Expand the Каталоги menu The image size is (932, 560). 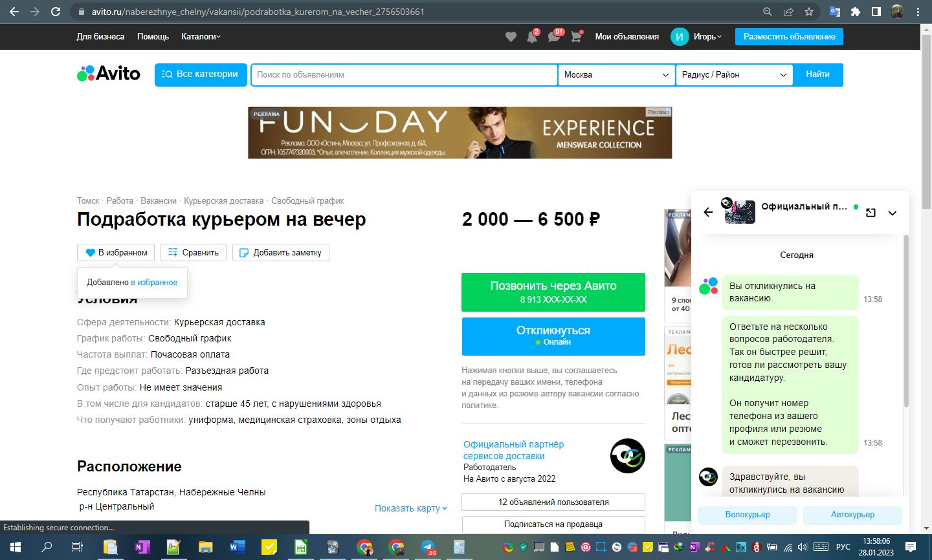(x=201, y=37)
